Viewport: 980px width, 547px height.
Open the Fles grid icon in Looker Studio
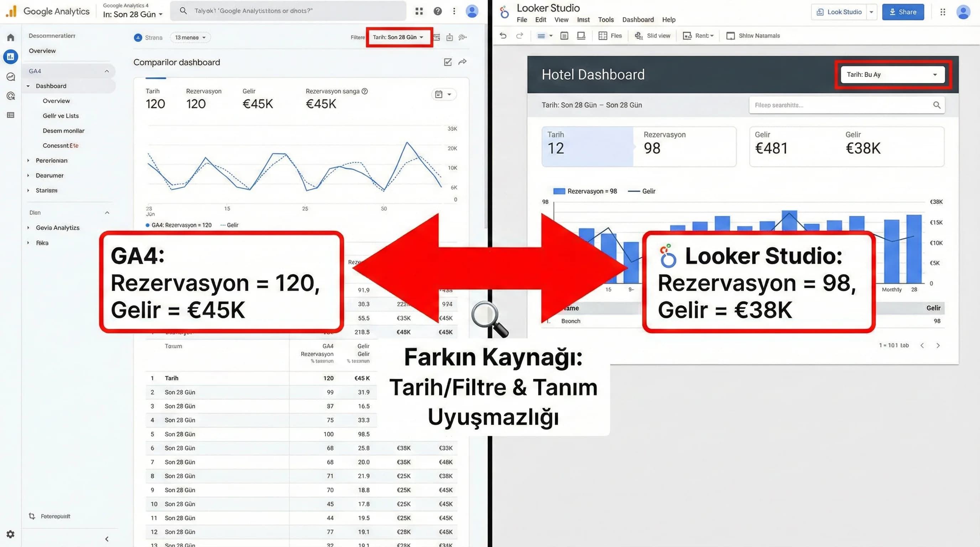click(x=603, y=35)
